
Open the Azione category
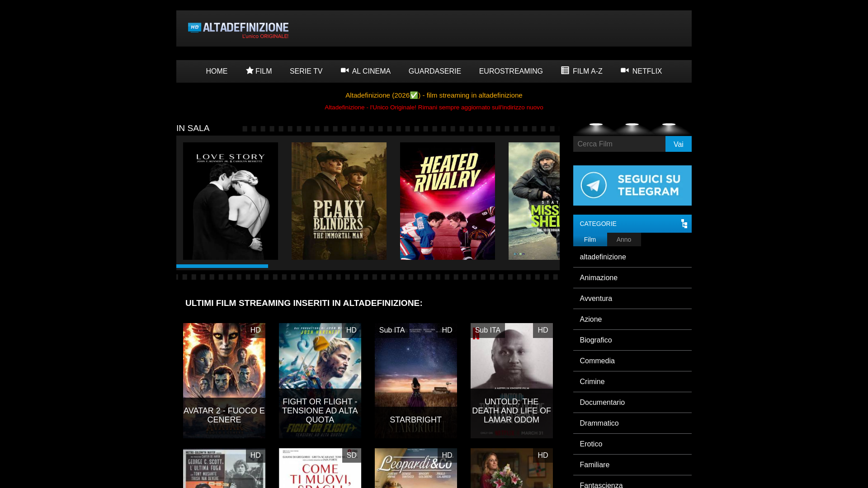pos(632,319)
